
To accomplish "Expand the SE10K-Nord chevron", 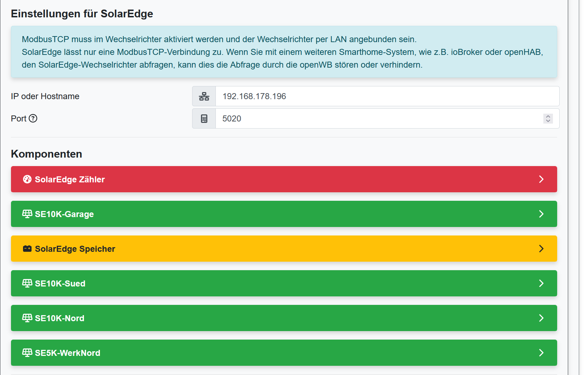I will point(541,318).
